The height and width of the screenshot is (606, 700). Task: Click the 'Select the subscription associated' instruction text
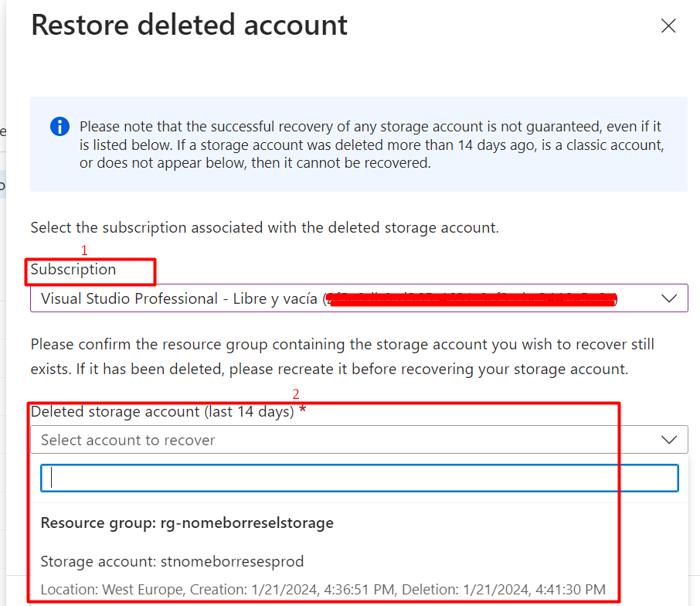click(x=264, y=228)
